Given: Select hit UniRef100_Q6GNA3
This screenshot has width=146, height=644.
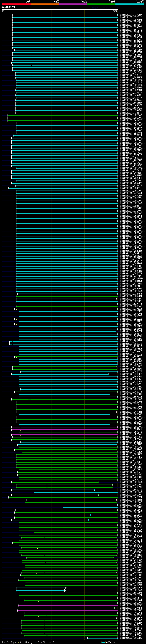Looking at the screenshot, I should [131, 213].
